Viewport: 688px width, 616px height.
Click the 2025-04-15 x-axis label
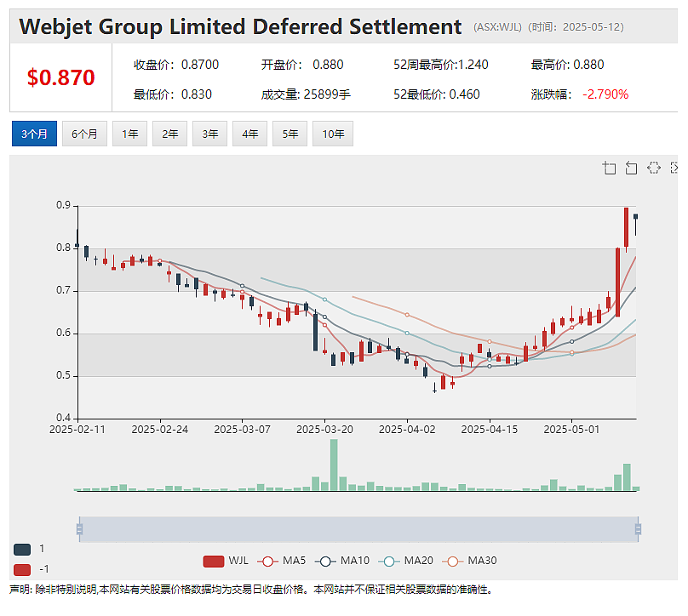(x=490, y=429)
